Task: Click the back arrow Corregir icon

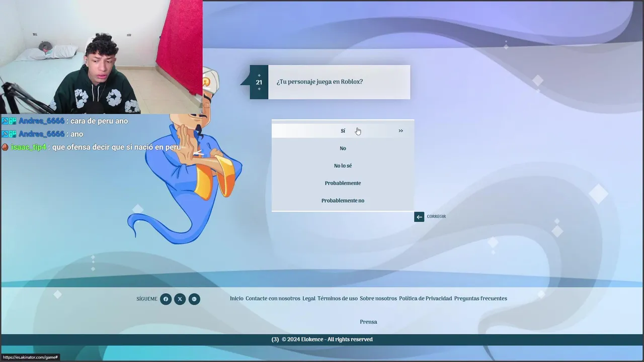Action: click(x=419, y=217)
